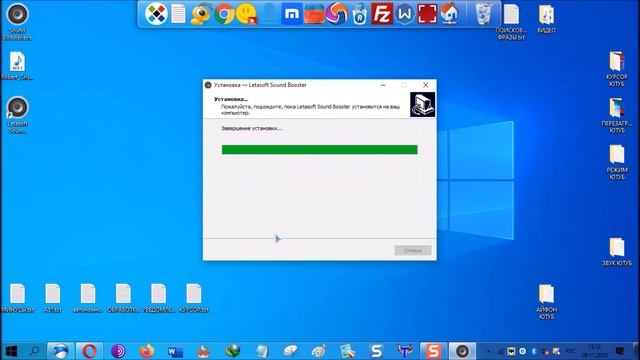Launch FileZilla from the top dock
This screenshot has height=360, width=640.
point(382,14)
